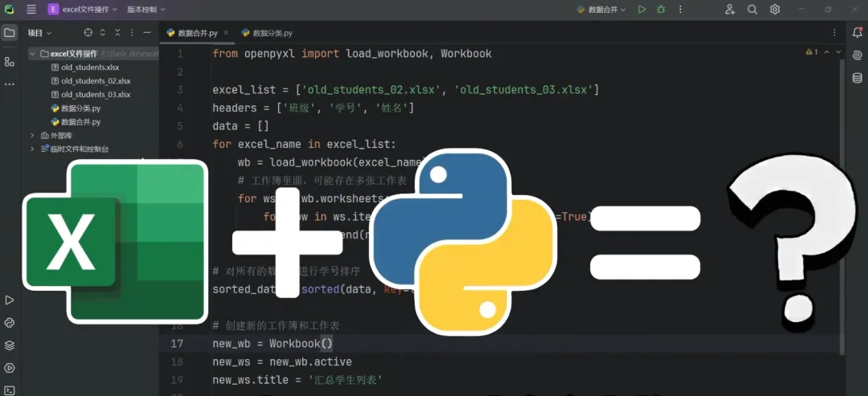Viewport: 868px width, 396px height.
Task: Go to previous highlighted problem
Action: click(x=826, y=52)
